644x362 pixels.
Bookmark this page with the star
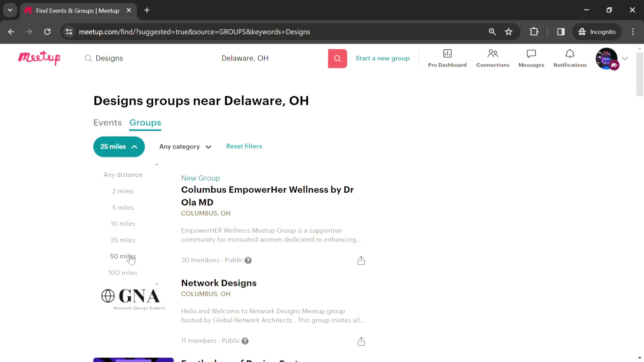click(x=508, y=32)
